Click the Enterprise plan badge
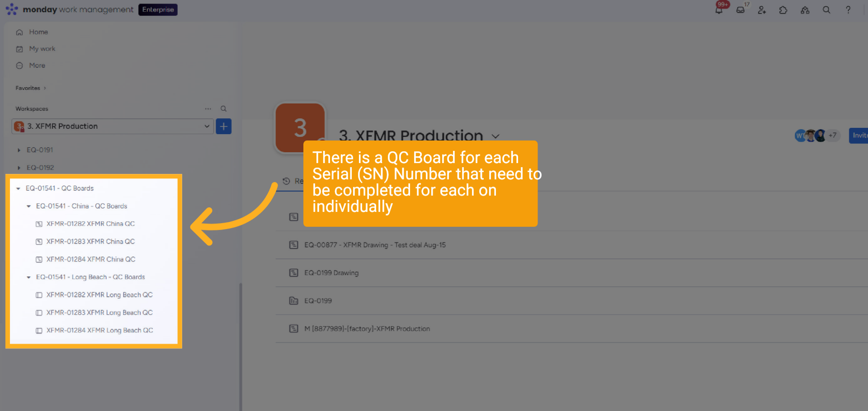 coord(158,9)
